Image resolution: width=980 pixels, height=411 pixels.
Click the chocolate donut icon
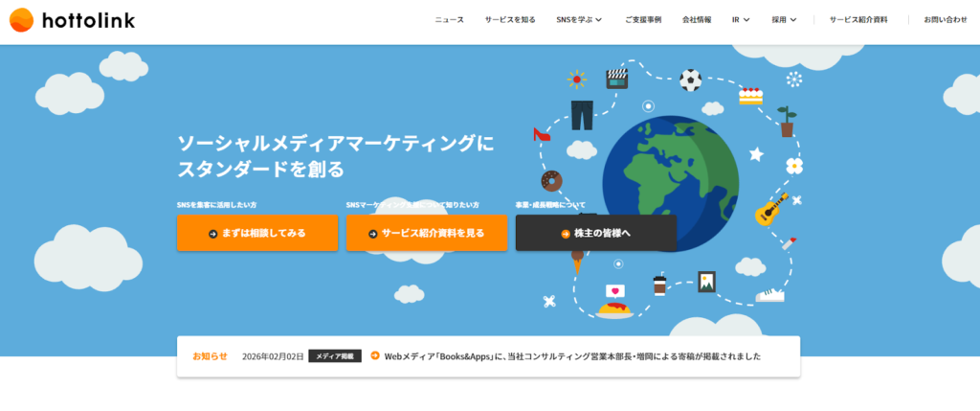click(x=551, y=180)
